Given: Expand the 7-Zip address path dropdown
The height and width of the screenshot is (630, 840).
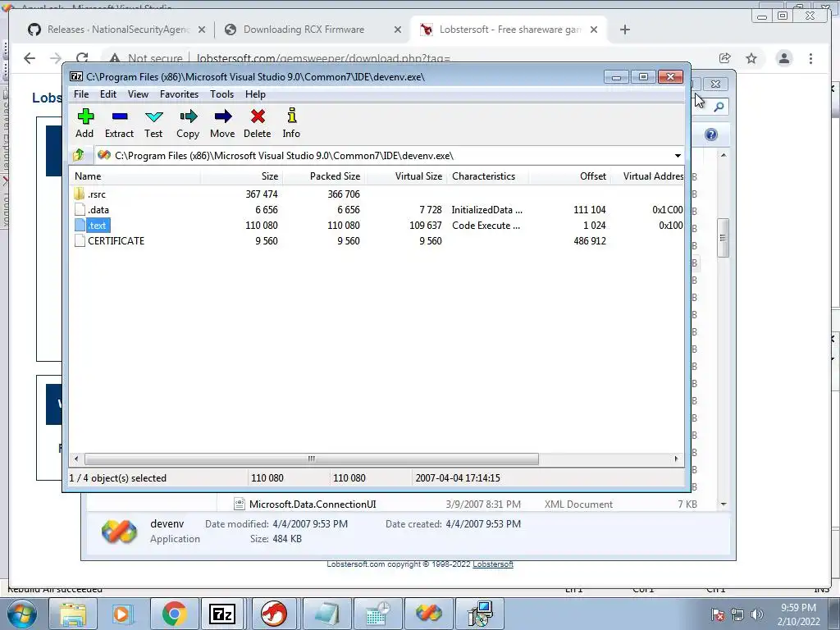Looking at the screenshot, I should [678, 155].
